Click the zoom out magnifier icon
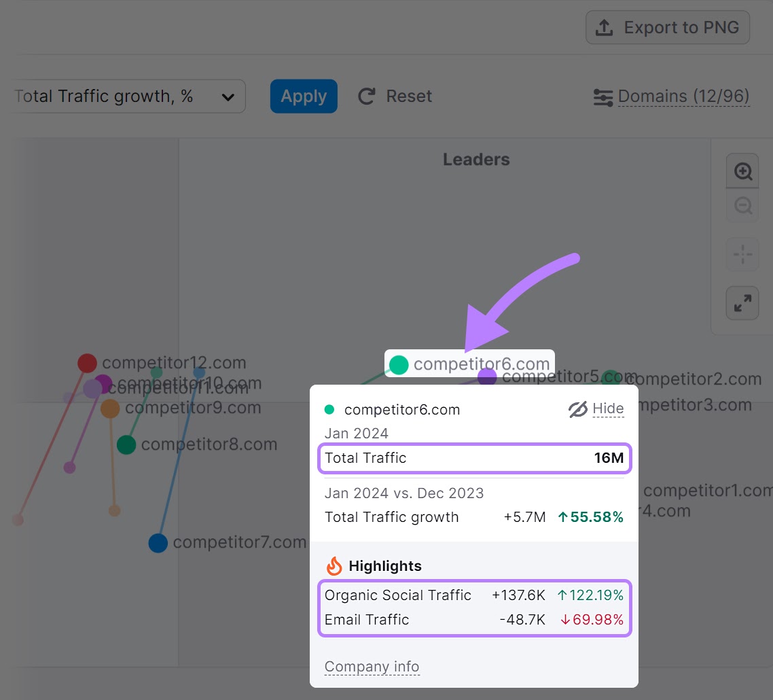 [742, 206]
